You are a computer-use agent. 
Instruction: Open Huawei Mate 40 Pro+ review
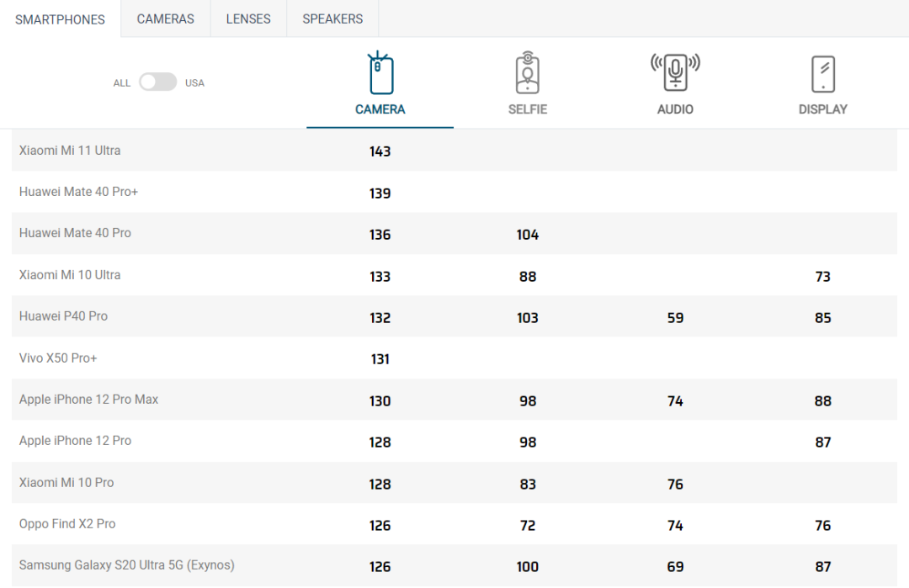78,192
